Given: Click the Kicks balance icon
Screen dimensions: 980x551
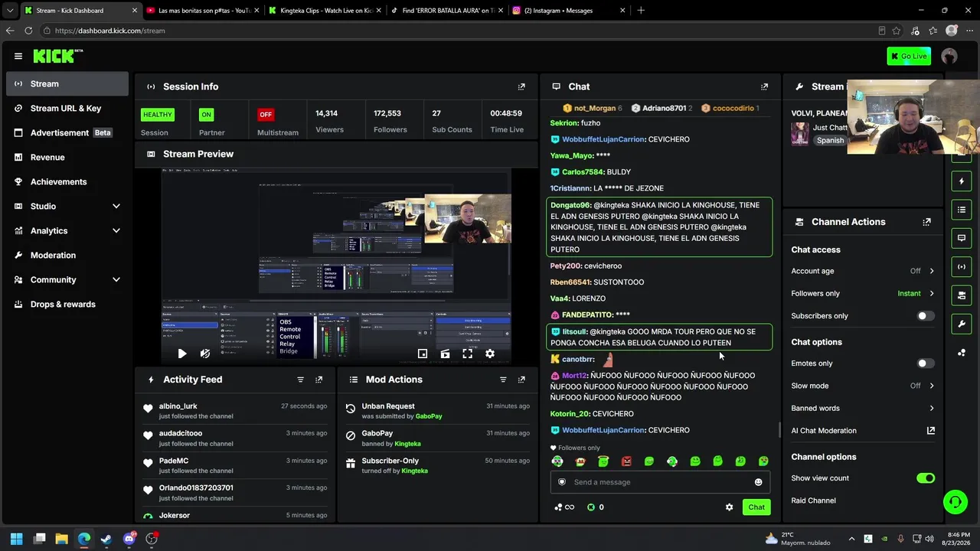Looking at the screenshot, I should point(591,507).
